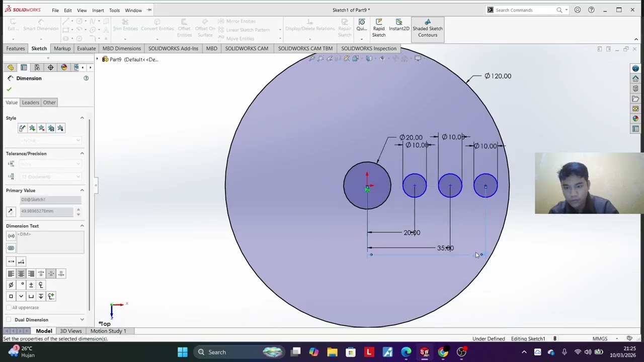Open SOLIDWORKS Resources in task pane
The image size is (644, 362).
click(635, 68)
